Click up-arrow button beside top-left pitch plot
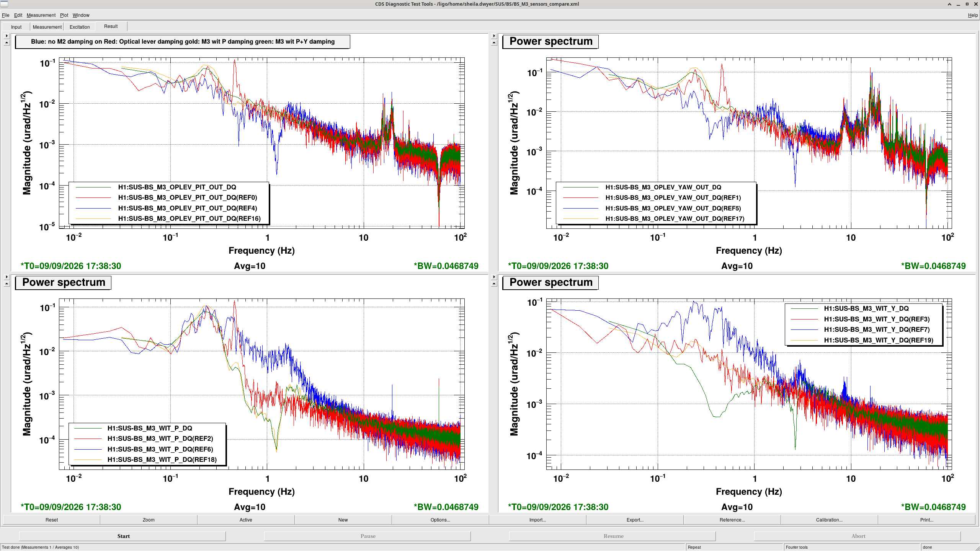980x551 pixels. pyautogui.click(x=7, y=42)
